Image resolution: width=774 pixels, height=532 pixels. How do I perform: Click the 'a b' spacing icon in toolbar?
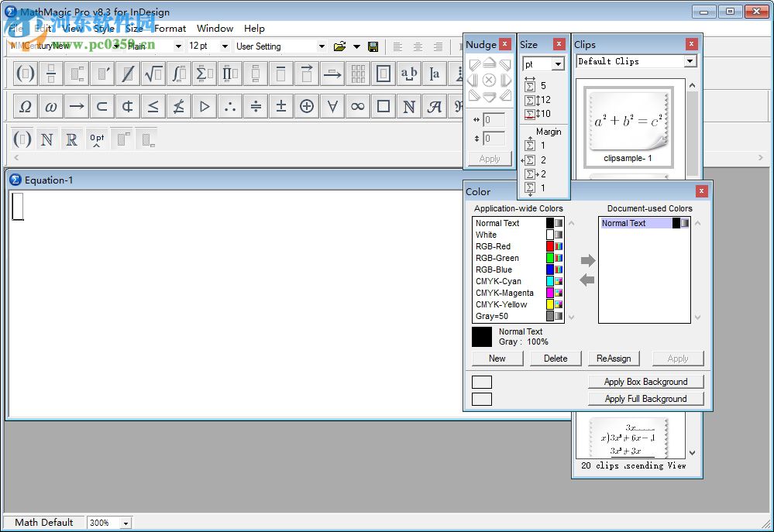point(408,74)
